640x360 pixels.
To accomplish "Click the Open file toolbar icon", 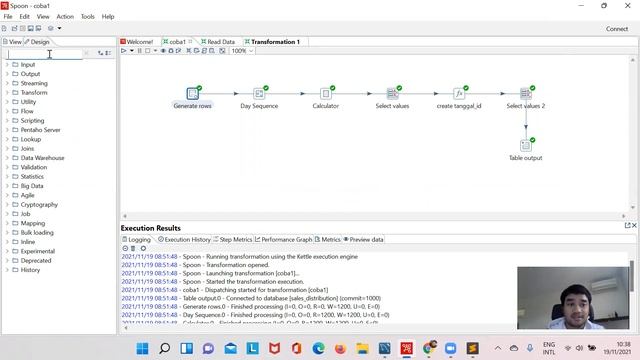I will point(15,28).
